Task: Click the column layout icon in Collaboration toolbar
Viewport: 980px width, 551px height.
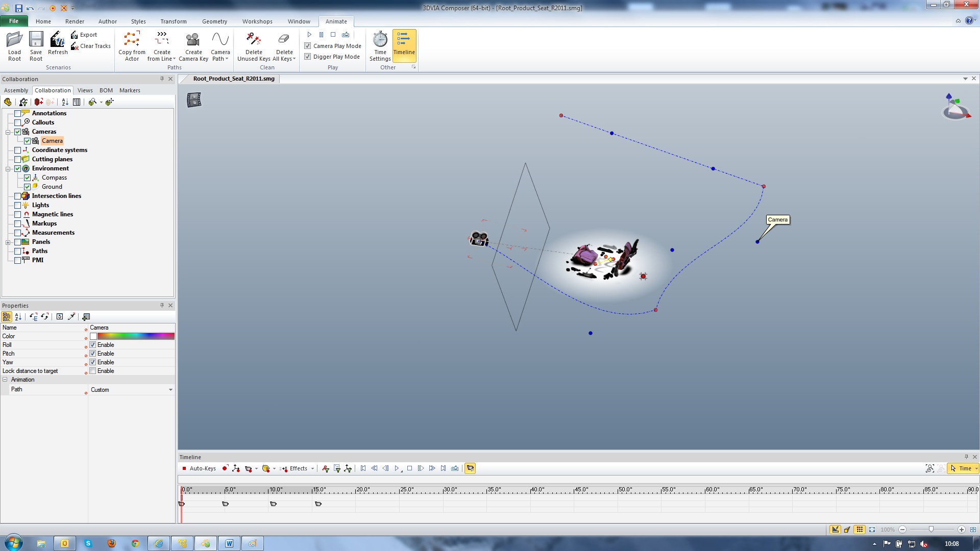Action: click(x=77, y=102)
